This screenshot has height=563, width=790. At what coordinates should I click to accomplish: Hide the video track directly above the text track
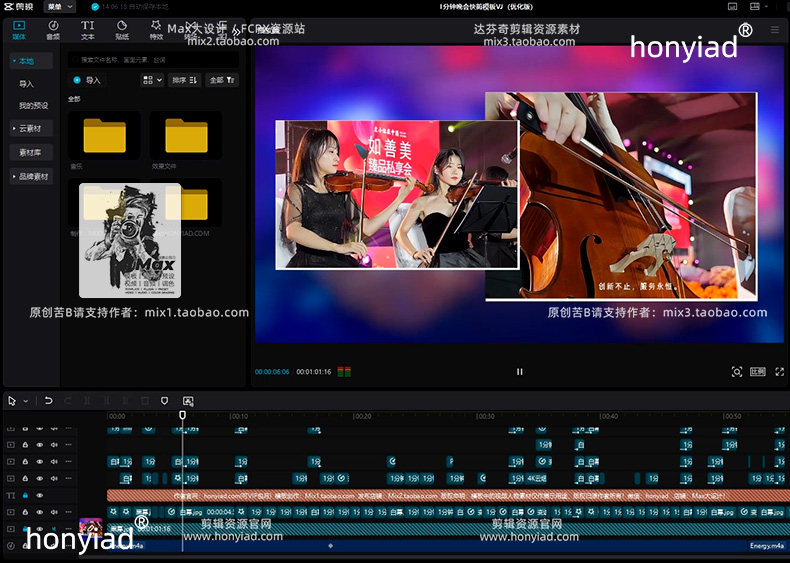[40, 478]
